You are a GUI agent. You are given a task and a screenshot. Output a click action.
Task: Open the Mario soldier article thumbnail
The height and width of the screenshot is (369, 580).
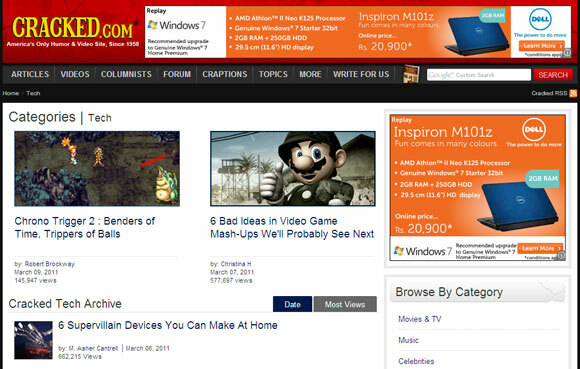pyautogui.click(x=293, y=168)
